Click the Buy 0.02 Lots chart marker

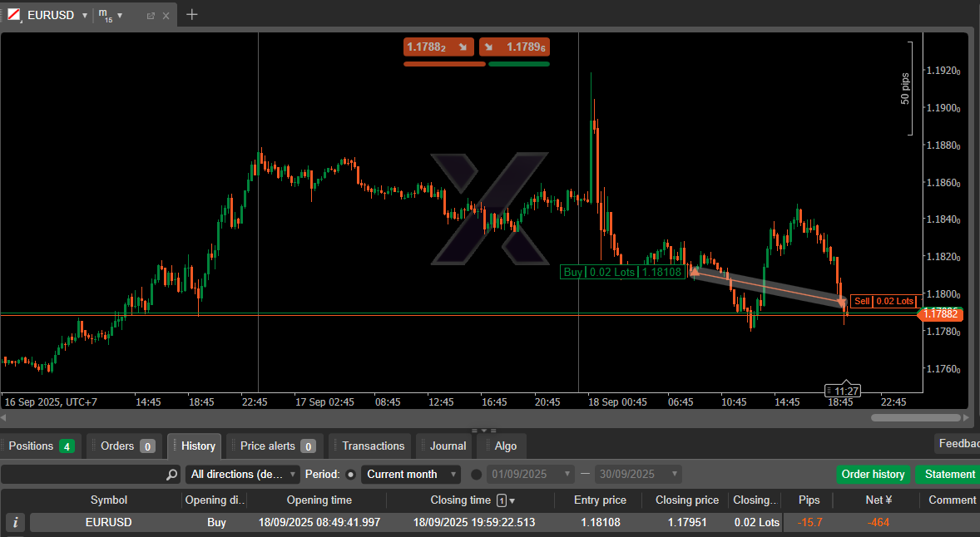(x=622, y=272)
